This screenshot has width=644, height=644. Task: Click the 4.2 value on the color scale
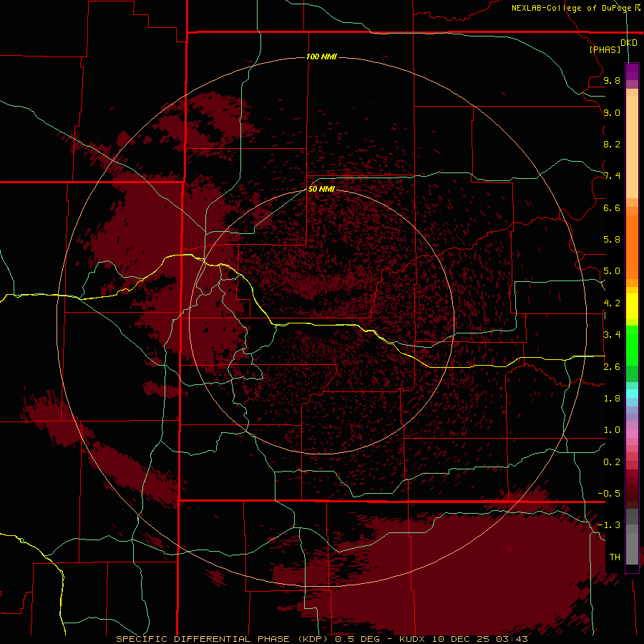pyautogui.click(x=612, y=303)
